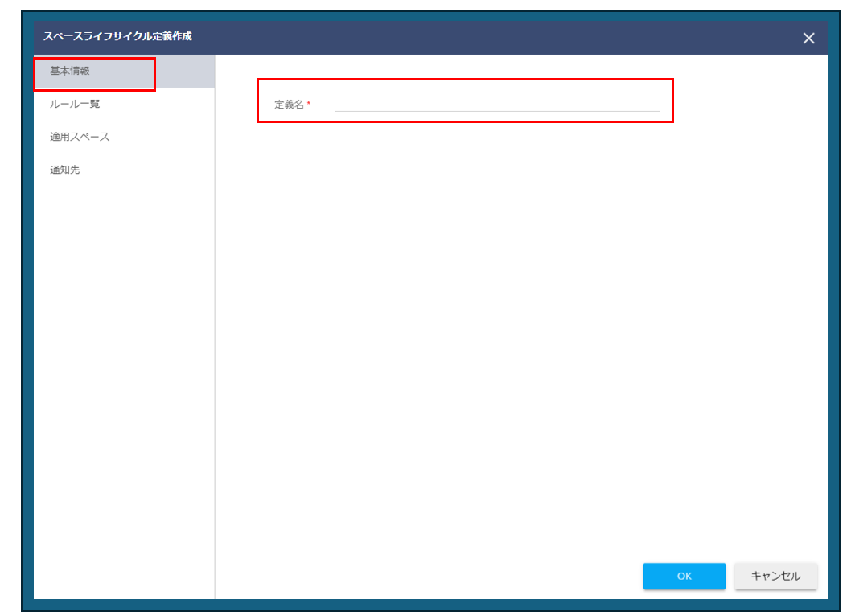
Task: Go to the 通知先 section
Action: point(65,170)
